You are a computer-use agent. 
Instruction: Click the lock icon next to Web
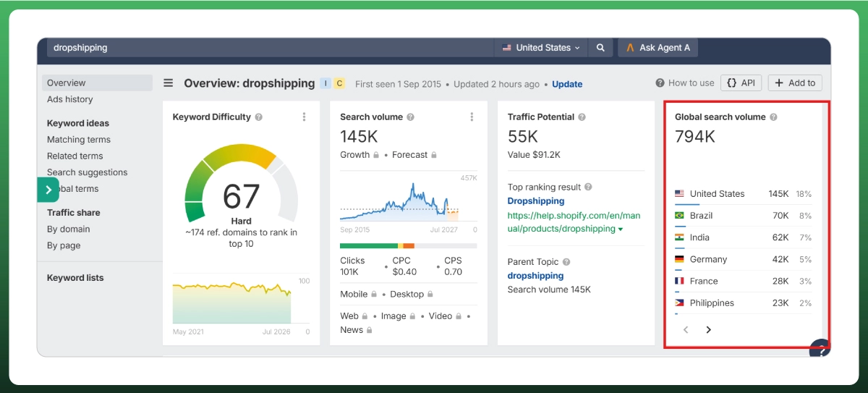point(365,316)
